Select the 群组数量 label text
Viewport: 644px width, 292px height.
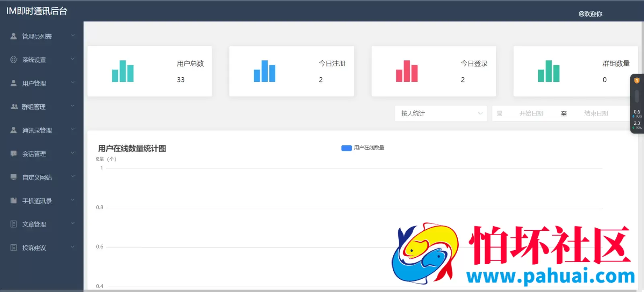pos(616,64)
